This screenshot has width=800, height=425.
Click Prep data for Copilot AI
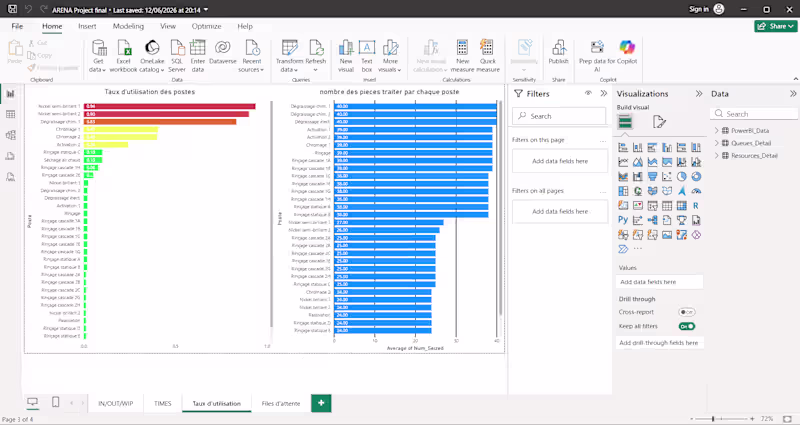597,56
